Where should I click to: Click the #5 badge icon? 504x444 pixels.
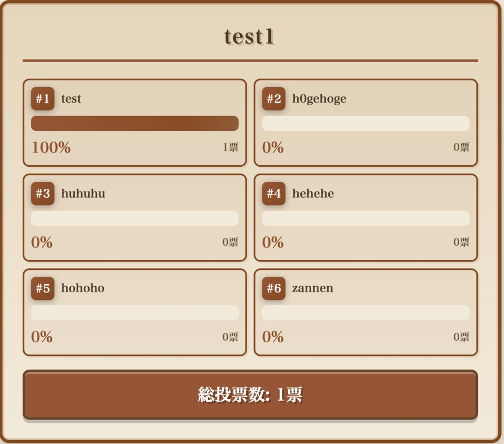coord(42,289)
